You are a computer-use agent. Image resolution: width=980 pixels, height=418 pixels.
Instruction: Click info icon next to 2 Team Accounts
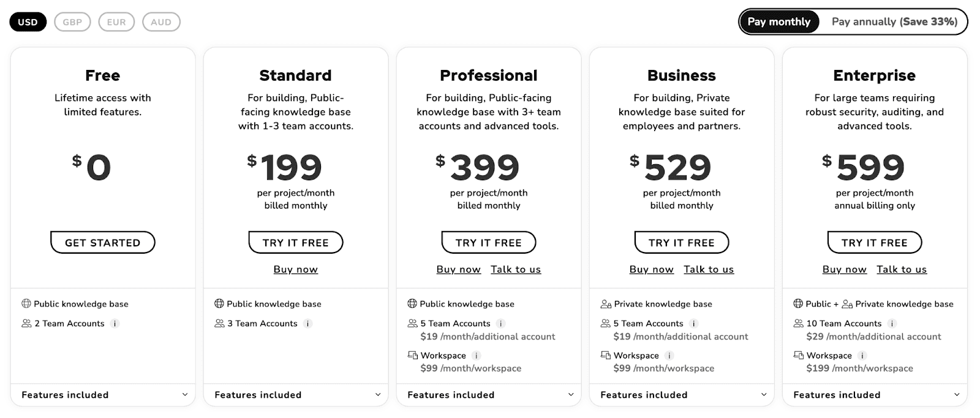coord(115,324)
